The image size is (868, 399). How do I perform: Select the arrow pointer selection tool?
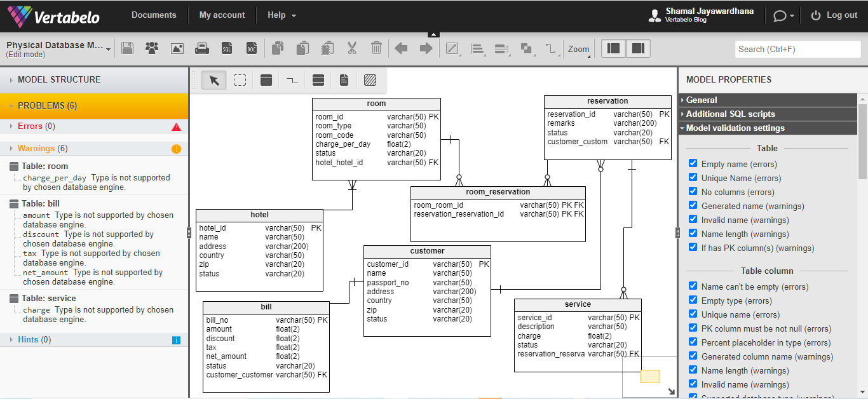click(x=214, y=80)
